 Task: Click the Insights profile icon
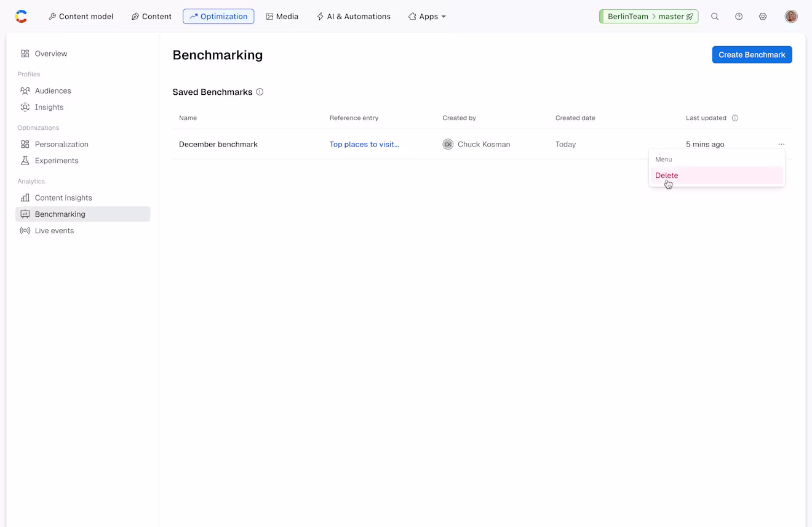click(25, 107)
